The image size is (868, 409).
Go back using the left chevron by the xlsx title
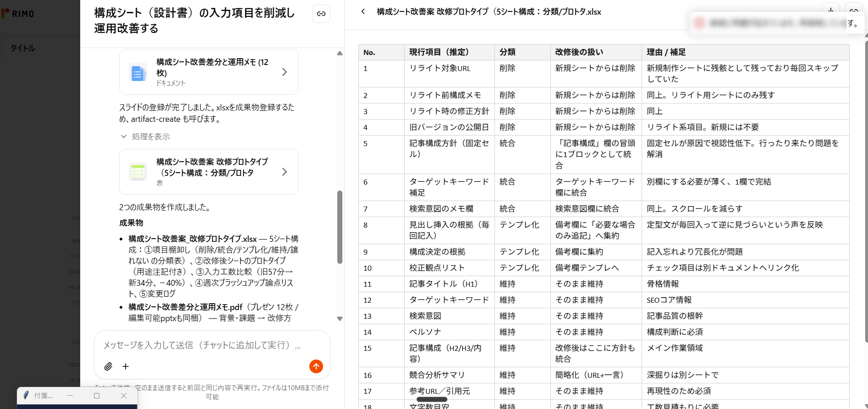click(x=363, y=11)
